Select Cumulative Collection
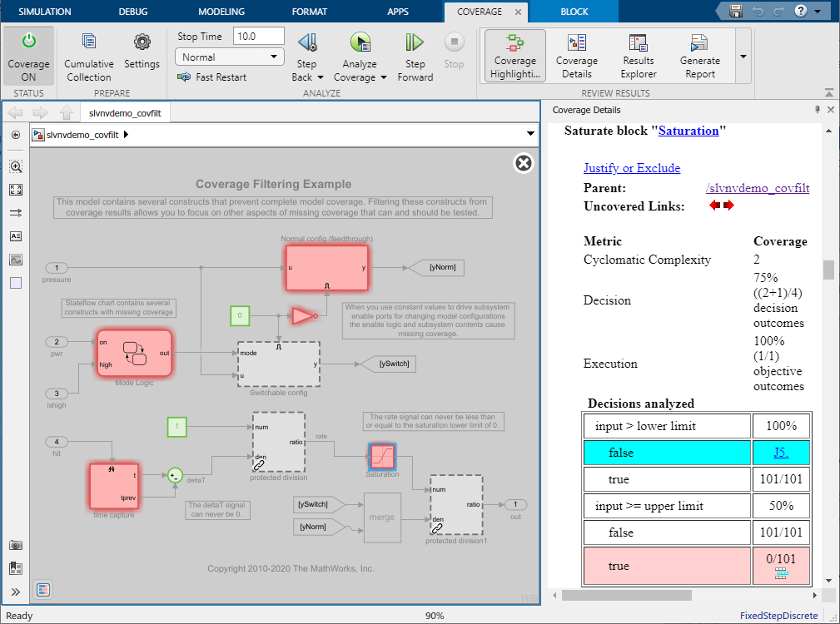840x624 pixels. (x=88, y=56)
